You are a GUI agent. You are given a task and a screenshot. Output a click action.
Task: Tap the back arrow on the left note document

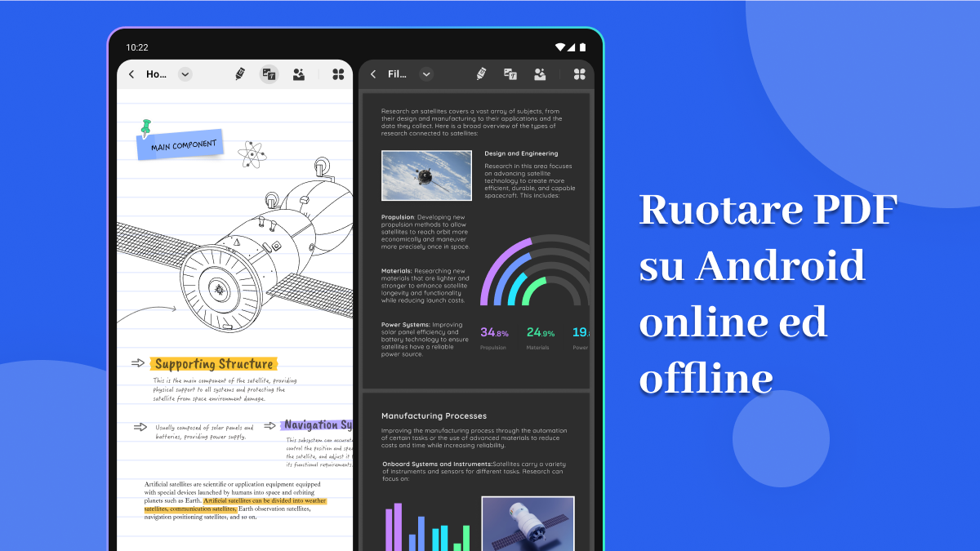(131, 73)
